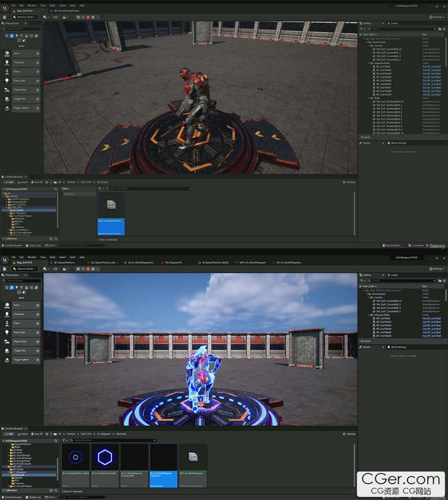Click the SciFi_VFX breadcrumb in bottom Content Browser
448x500 pixels.
click(86, 434)
